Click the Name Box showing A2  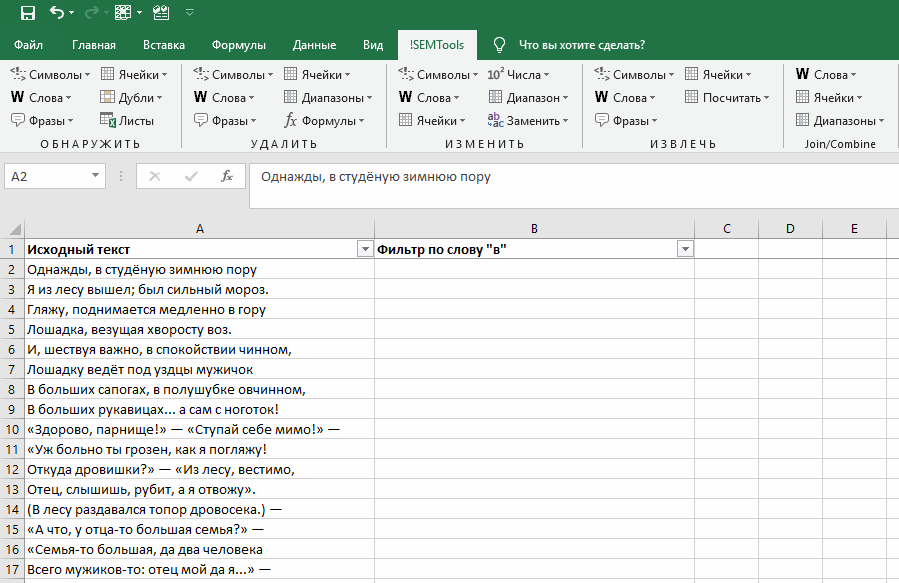(46, 176)
